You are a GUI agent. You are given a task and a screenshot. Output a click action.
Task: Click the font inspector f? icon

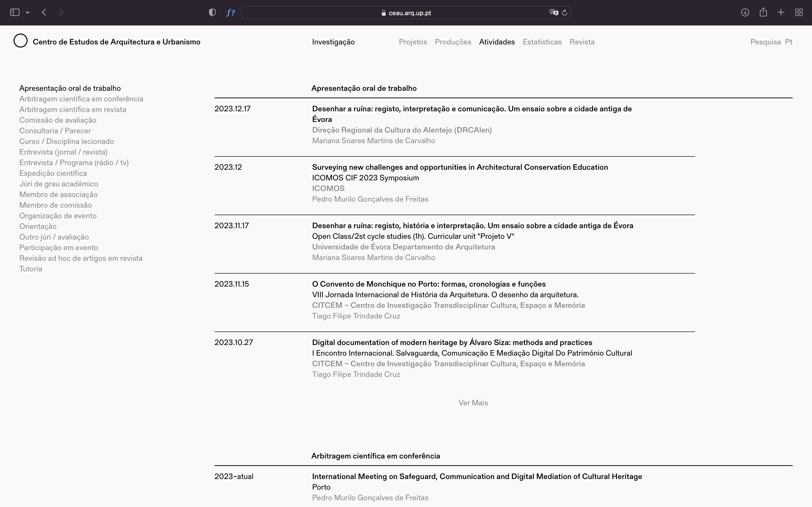[231, 12]
